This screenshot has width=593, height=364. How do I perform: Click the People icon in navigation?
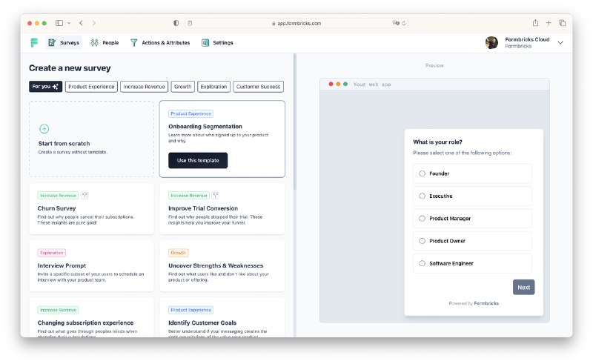95,43
